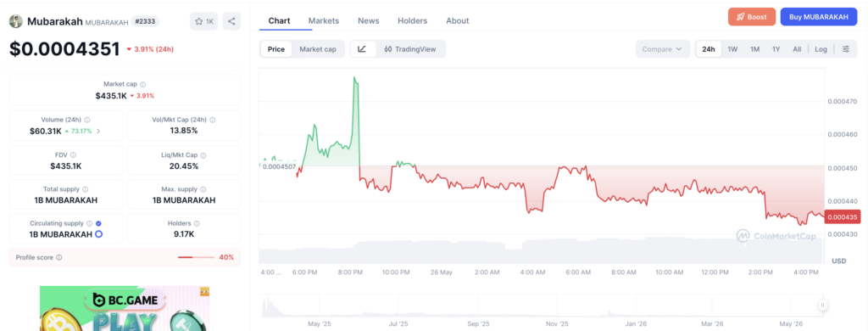Open the share icon button
The image size is (868, 331).
tap(231, 21)
